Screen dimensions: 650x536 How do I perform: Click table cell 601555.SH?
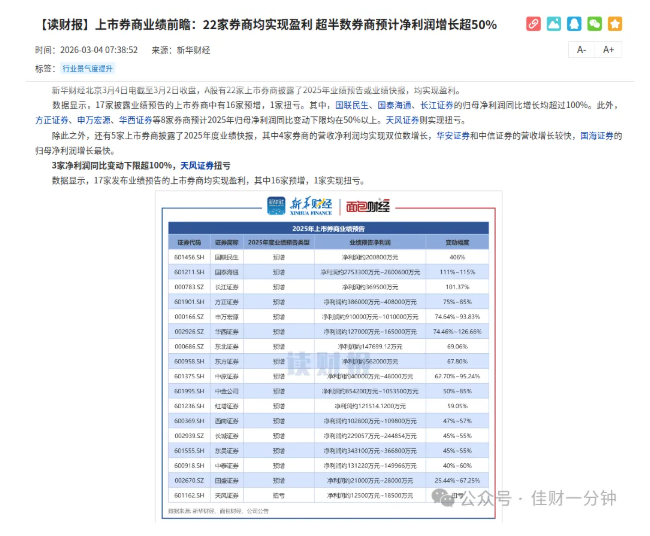tap(189, 451)
